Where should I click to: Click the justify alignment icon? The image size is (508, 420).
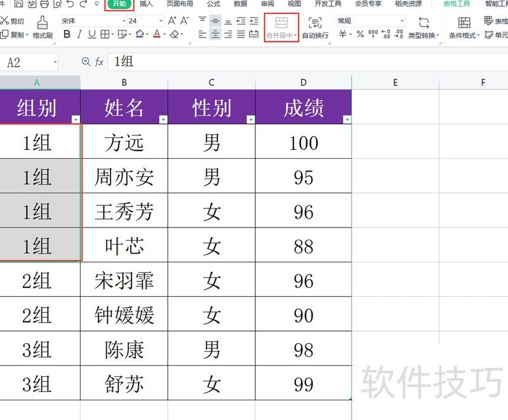241,34
